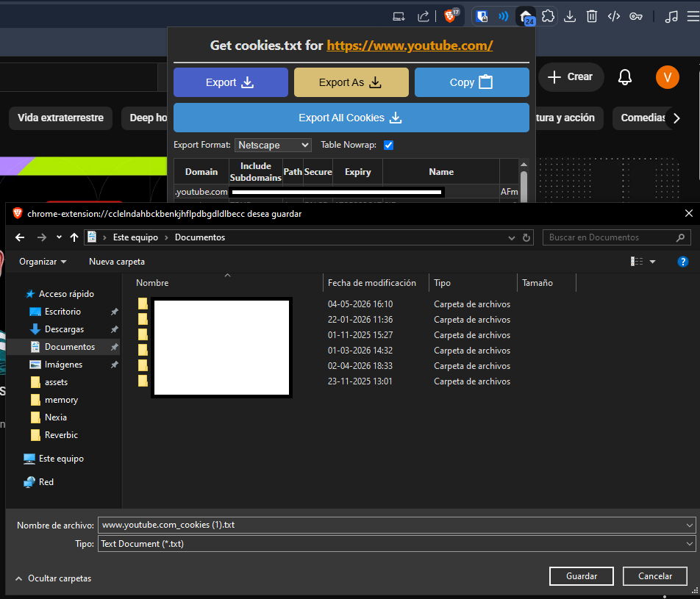Image resolution: width=700 pixels, height=599 pixels.
Task: Select Documentos in navigation pane
Action: pyautogui.click(x=70, y=347)
